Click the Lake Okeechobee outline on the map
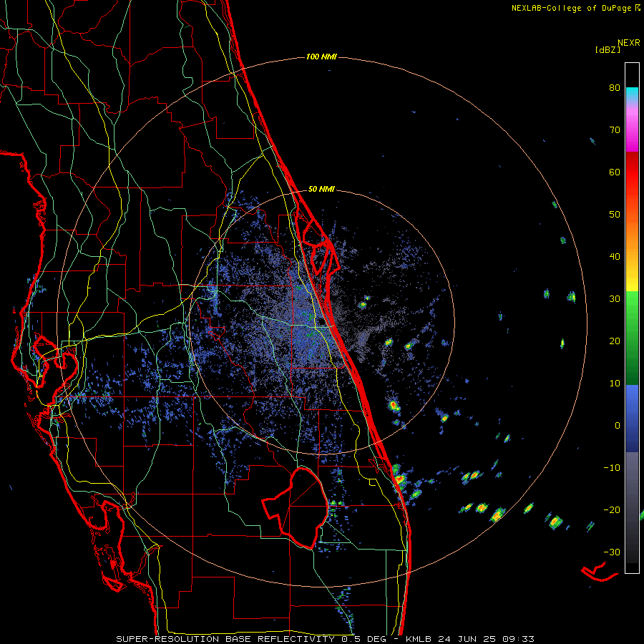 point(296,507)
